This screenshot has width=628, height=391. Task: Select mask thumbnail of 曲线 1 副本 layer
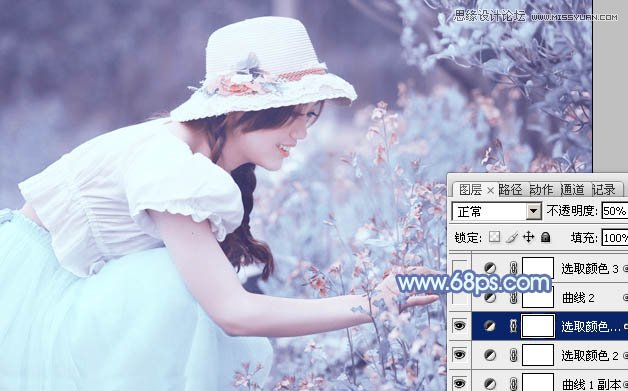538,382
